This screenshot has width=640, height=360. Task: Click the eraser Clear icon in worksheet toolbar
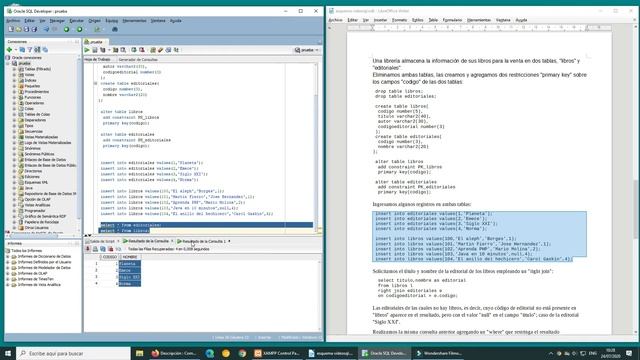coord(161,50)
